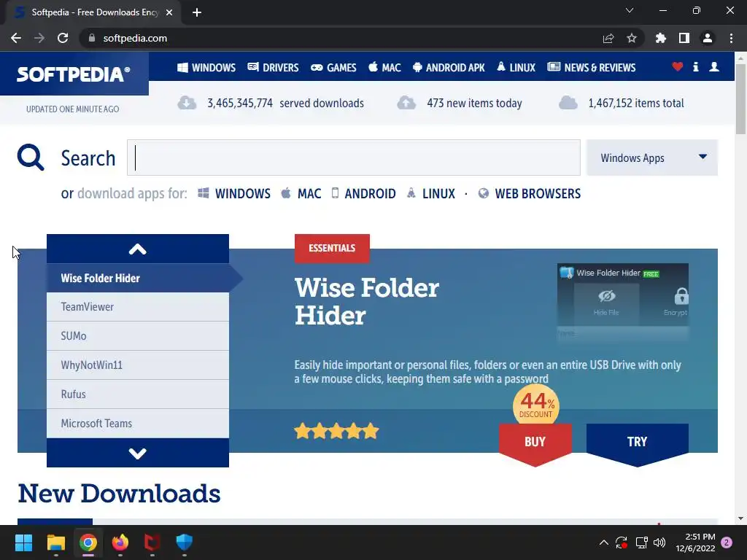Focus the Softpedia search input field

(354, 157)
